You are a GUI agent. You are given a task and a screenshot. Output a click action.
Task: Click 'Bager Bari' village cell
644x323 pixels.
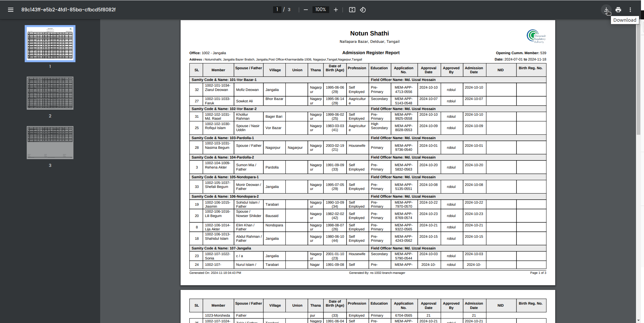(274, 116)
